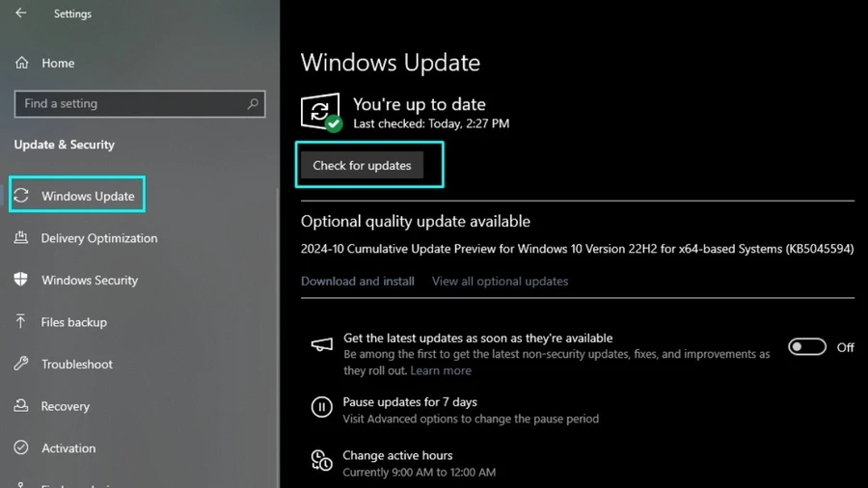Open View all optional updates

coord(500,281)
